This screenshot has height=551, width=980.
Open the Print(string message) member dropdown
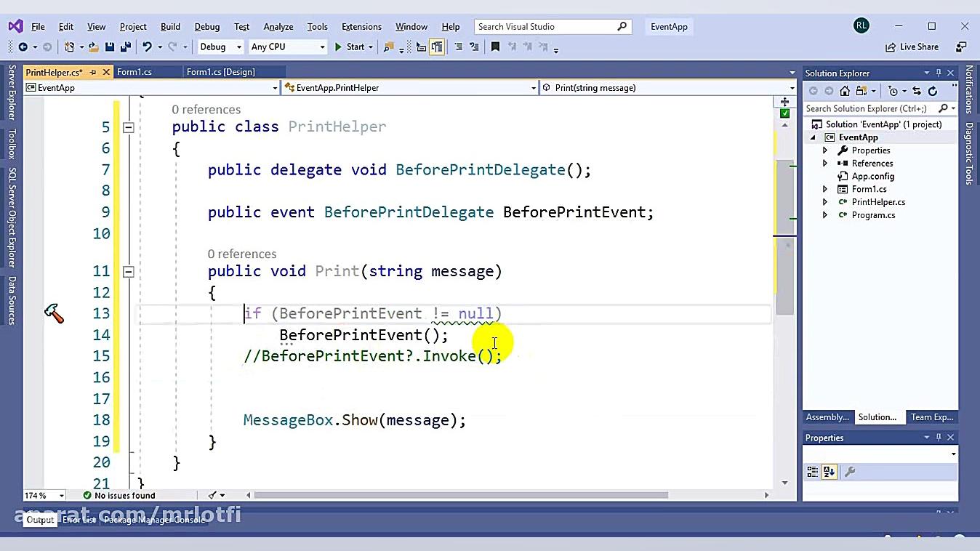coord(668,87)
